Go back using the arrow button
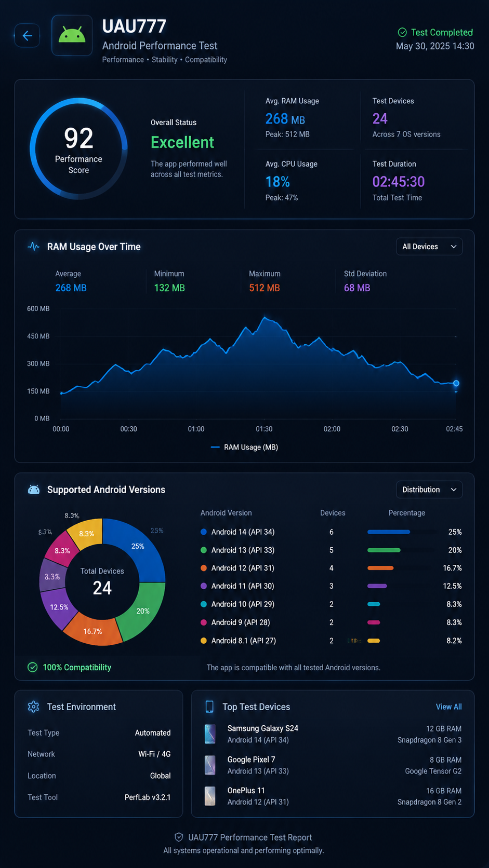This screenshot has height=868, width=489. tap(27, 36)
